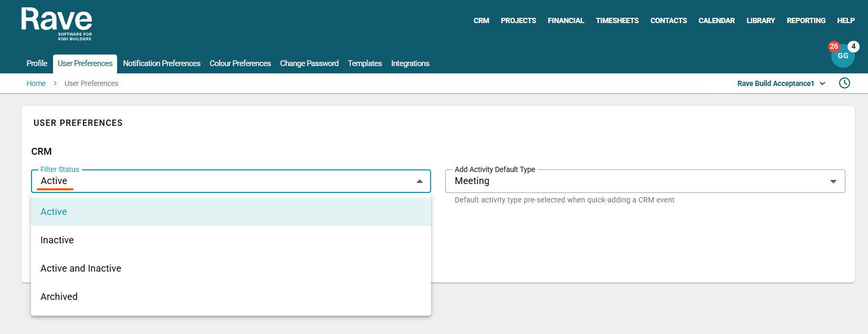
Task: Choose the Active and Inactive option
Action: 81,268
